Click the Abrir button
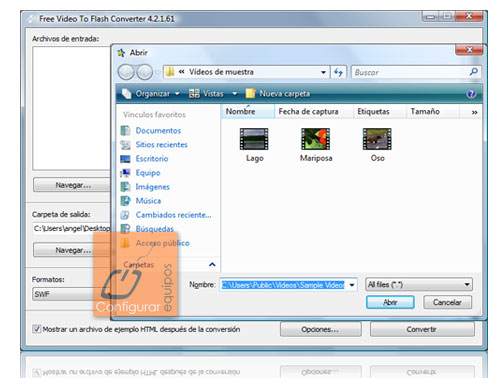The height and width of the screenshot is (378, 500). [x=390, y=302]
